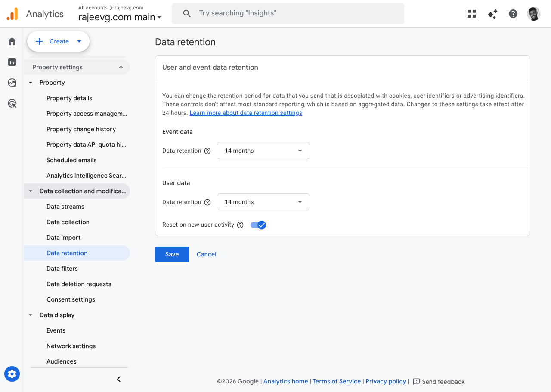Click the search box for Insights

click(x=288, y=14)
